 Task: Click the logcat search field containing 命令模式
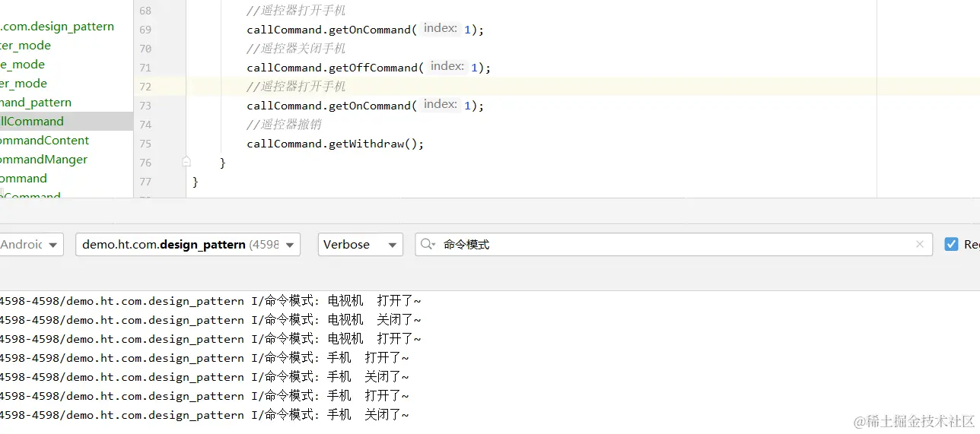click(x=673, y=245)
